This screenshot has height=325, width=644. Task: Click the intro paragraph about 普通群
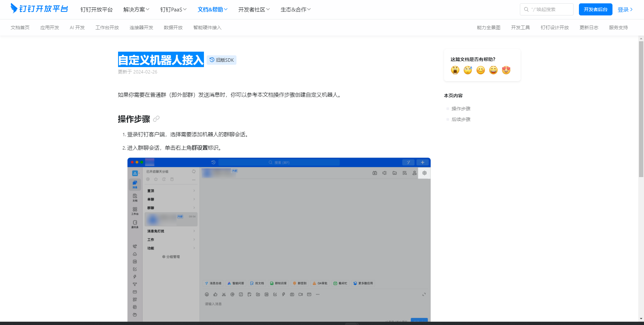click(x=230, y=95)
